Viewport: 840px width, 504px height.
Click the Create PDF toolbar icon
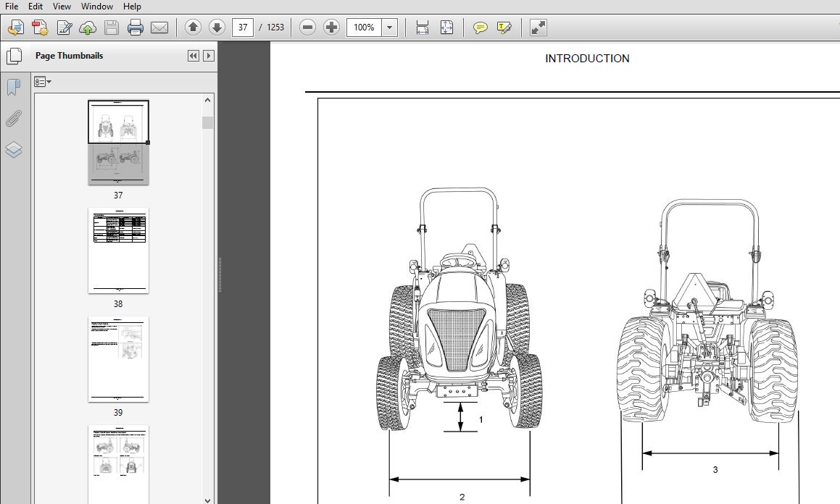tap(40, 28)
